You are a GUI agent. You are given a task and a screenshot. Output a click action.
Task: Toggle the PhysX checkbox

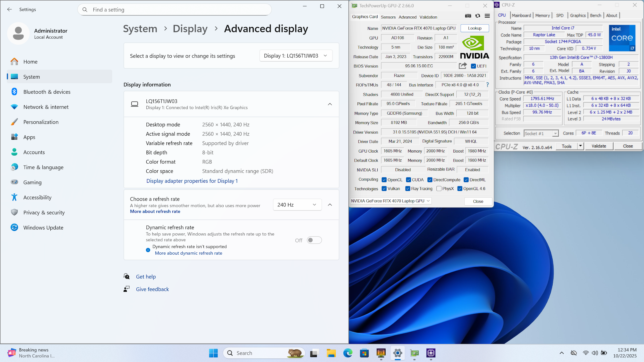[439, 189]
